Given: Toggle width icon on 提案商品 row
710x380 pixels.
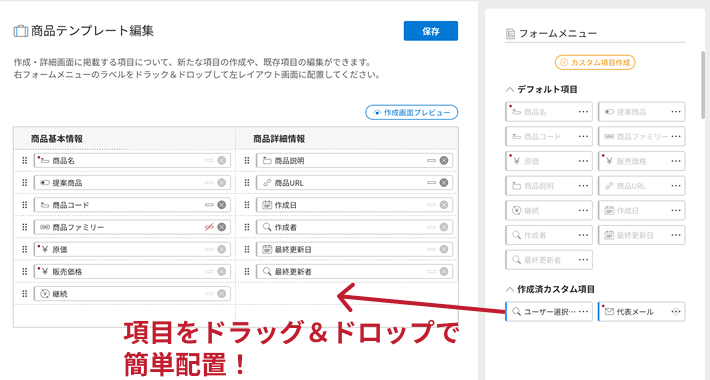Looking at the screenshot, I should click(209, 183).
